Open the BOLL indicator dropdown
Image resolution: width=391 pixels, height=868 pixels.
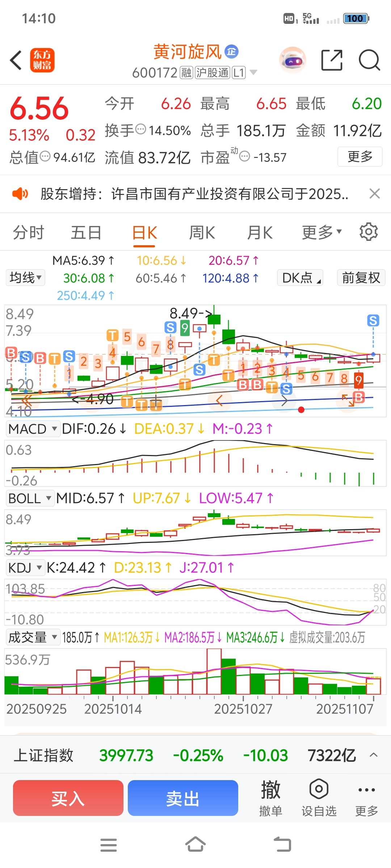(30, 498)
